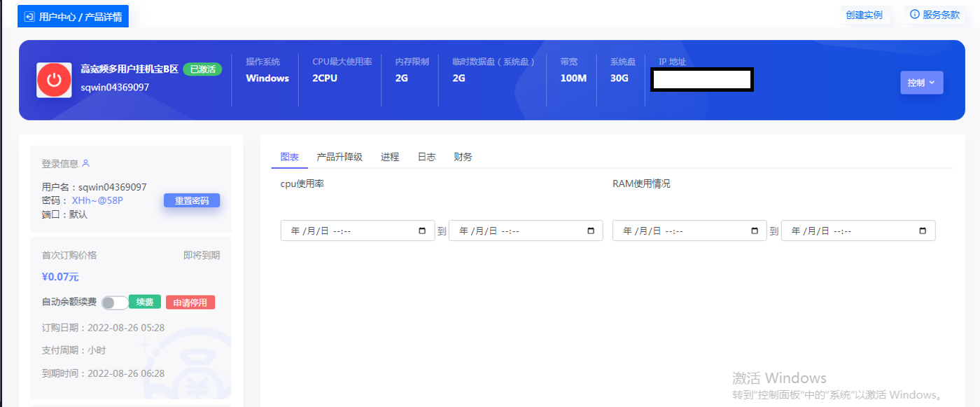Click the 用户中心 back arrow icon

point(29,16)
